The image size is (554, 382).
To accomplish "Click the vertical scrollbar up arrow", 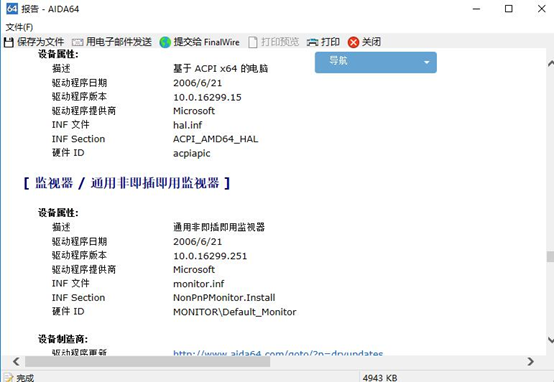I will point(550,64).
